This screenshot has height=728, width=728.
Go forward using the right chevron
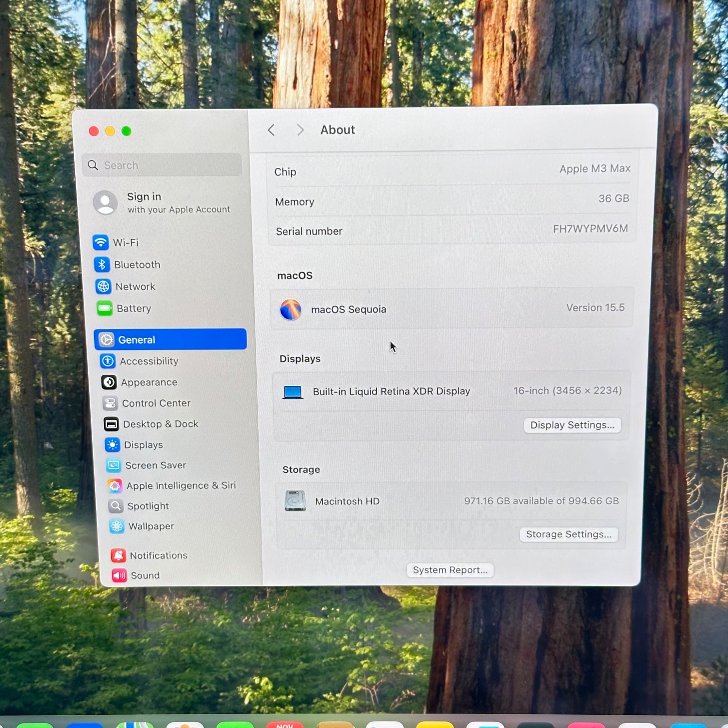[300, 130]
